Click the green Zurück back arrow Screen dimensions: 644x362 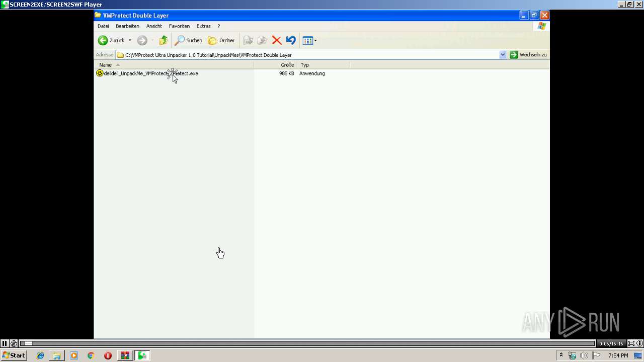103,40
